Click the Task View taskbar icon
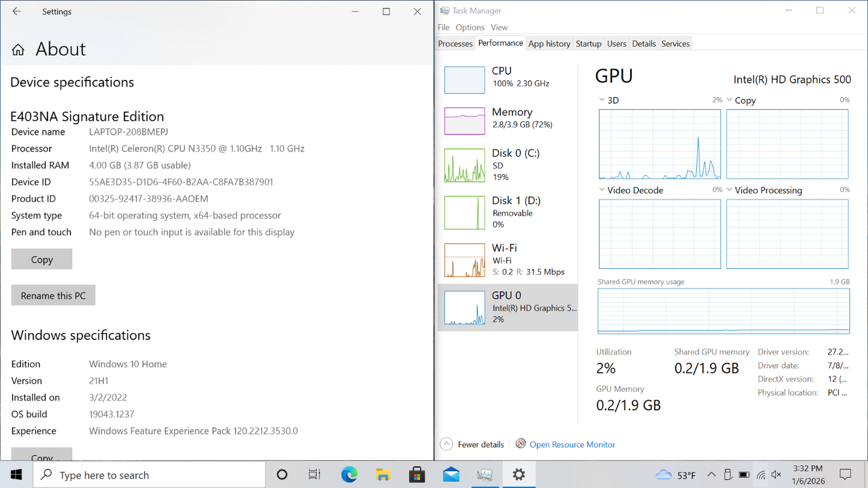The width and height of the screenshot is (868, 488). click(314, 475)
